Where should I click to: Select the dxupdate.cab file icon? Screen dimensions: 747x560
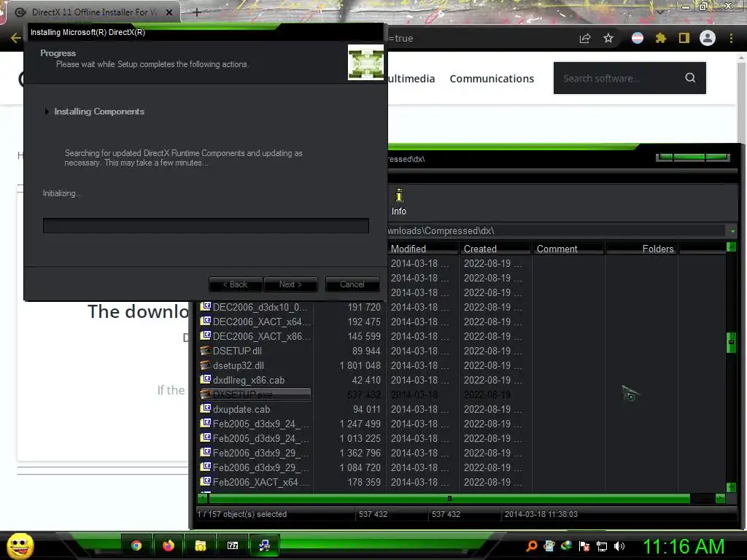click(205, 409)
